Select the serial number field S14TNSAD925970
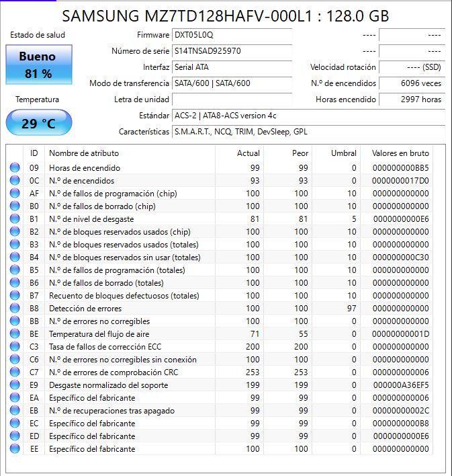 coord(232,51)
